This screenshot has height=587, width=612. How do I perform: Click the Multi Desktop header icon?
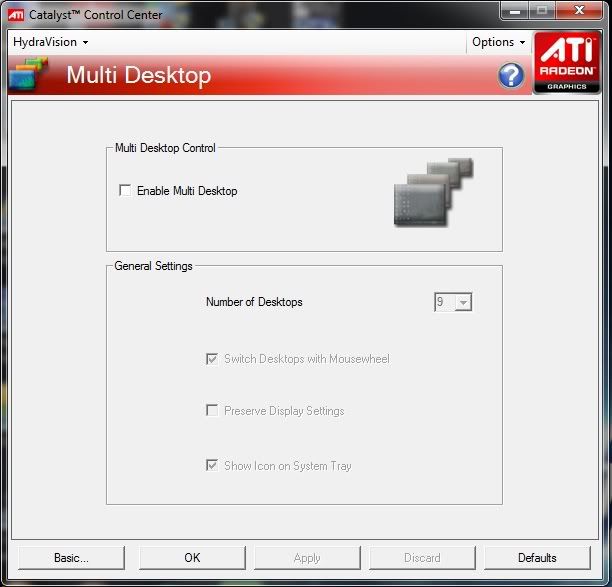[x=28, y=74]
